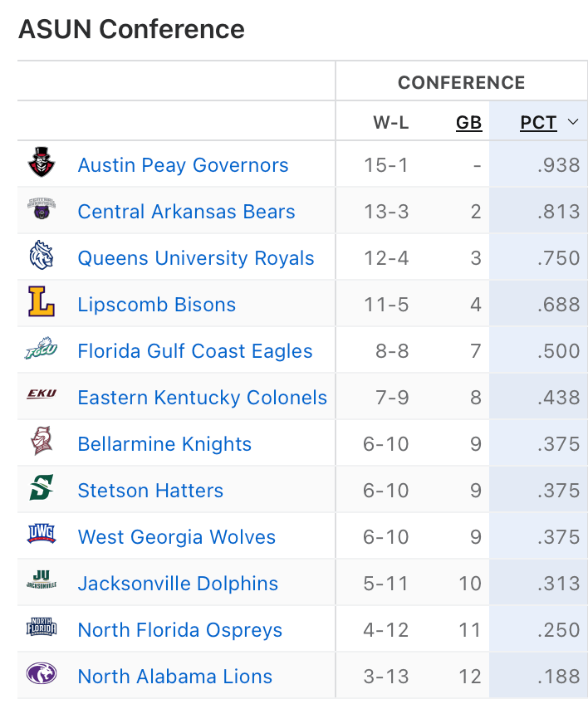Click the Stetson Hatters S logo
The width and height of the screenshot is (588, 704).
[41, 489]
